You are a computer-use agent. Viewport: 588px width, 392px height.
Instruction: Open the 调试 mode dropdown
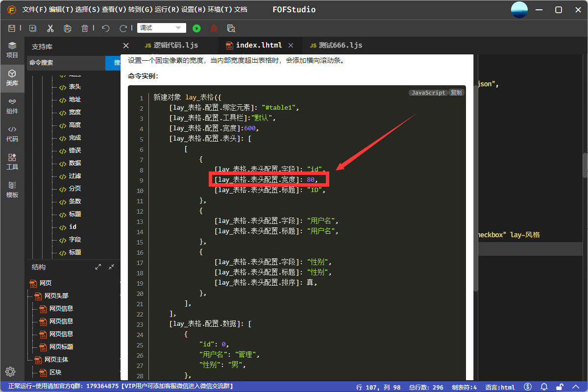coord(162,28)
